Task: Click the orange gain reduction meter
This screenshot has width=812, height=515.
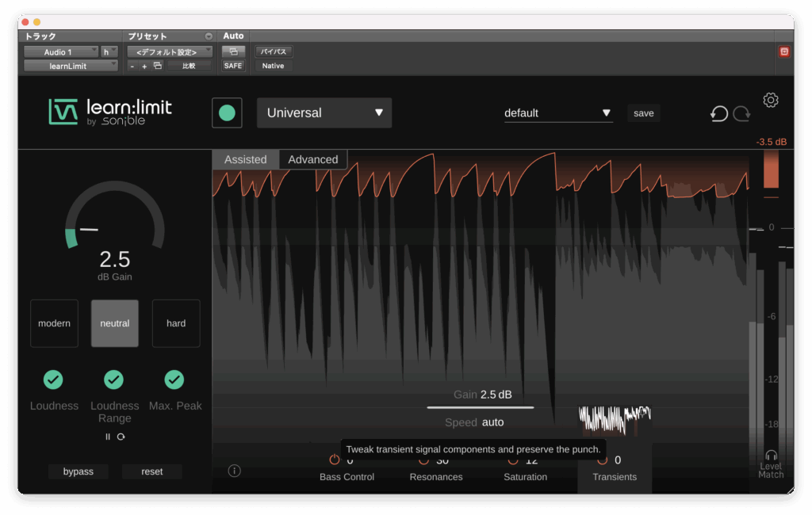Action: (771, 169)
